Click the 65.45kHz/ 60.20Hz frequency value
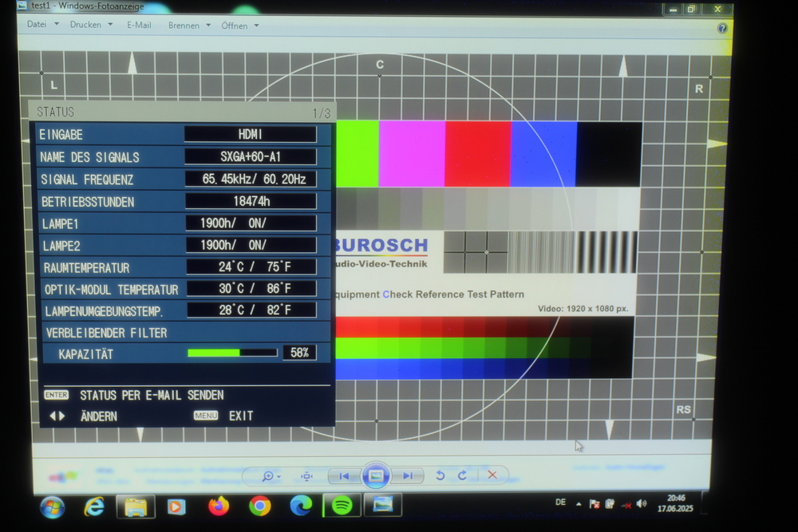 tap(251, 179)
